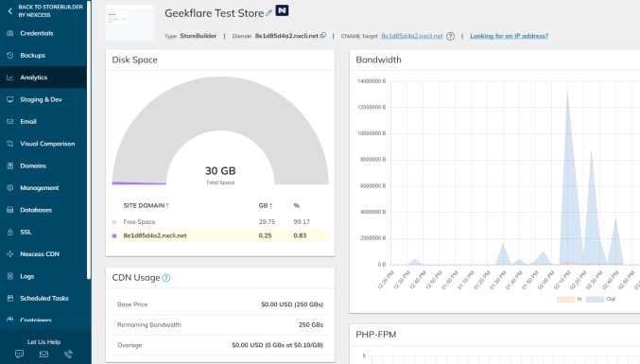
Task: Click the Geekflare Test Store title
Action: [215, 13]
